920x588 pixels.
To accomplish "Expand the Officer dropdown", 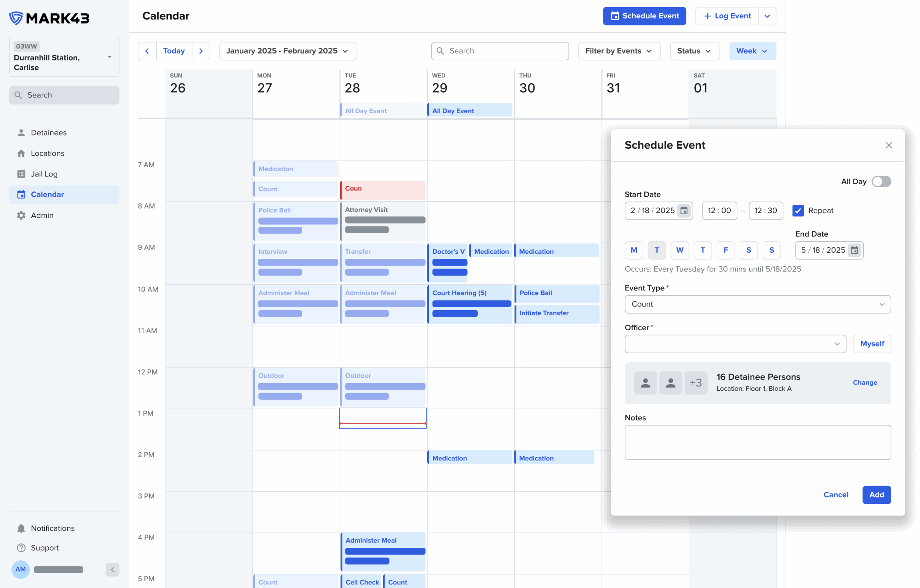I will pos(735,344).
